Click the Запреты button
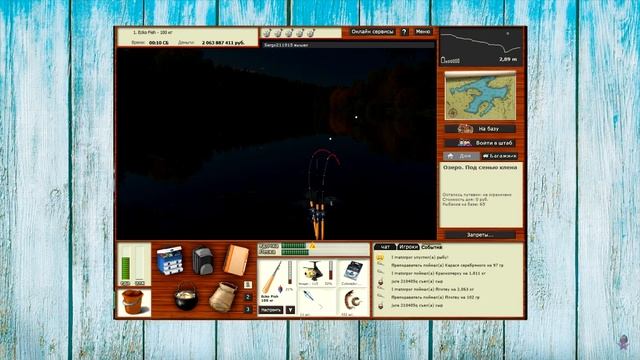Screen dimensions: 640x360 click(x=480, y=235)
